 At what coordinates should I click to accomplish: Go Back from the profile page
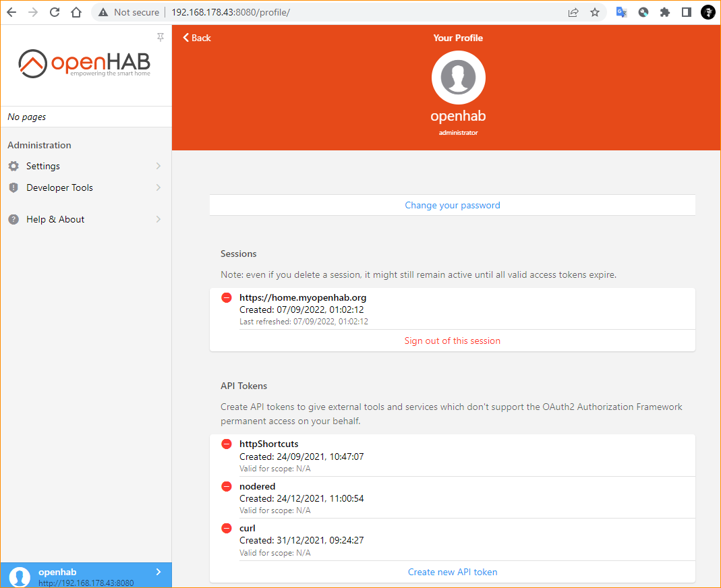[x=197, y=38]
